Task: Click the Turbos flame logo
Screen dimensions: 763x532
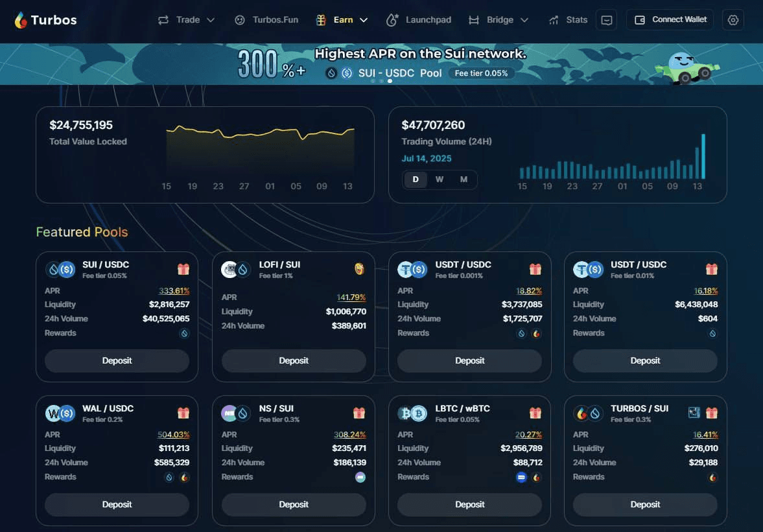Action: pyautogui.click(x=21, y=20)
